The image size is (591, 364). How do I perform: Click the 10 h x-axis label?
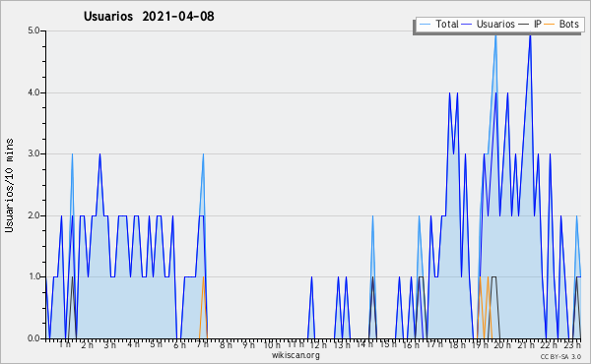(x=272, y=344)
